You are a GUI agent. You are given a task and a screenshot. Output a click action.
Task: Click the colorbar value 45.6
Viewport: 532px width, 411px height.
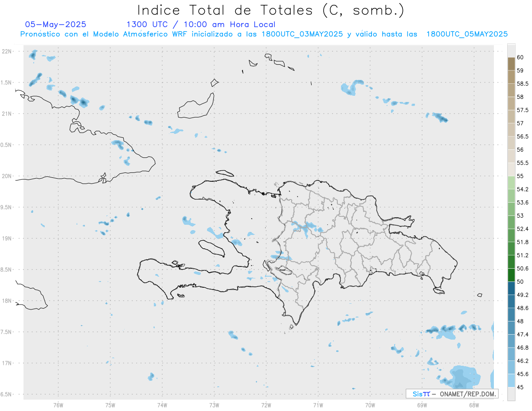(522, 374)
